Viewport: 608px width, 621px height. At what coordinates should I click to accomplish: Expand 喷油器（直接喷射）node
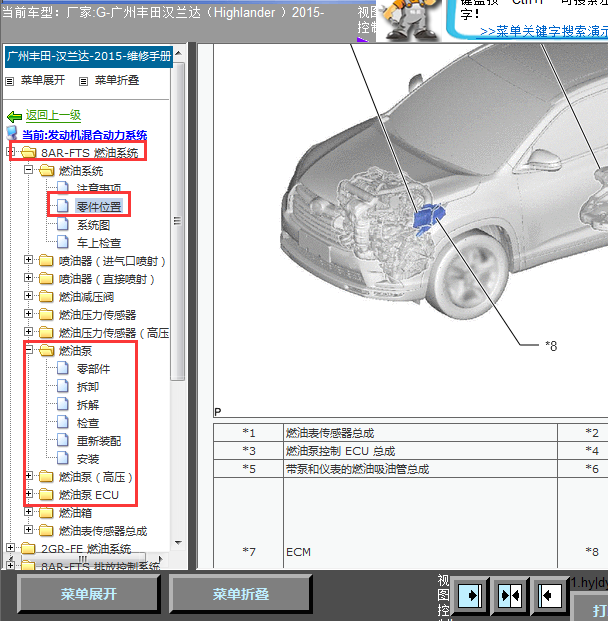28,277
